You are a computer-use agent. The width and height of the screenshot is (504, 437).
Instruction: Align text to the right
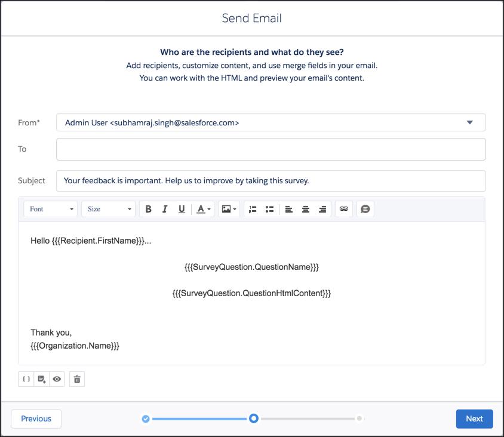323,209
